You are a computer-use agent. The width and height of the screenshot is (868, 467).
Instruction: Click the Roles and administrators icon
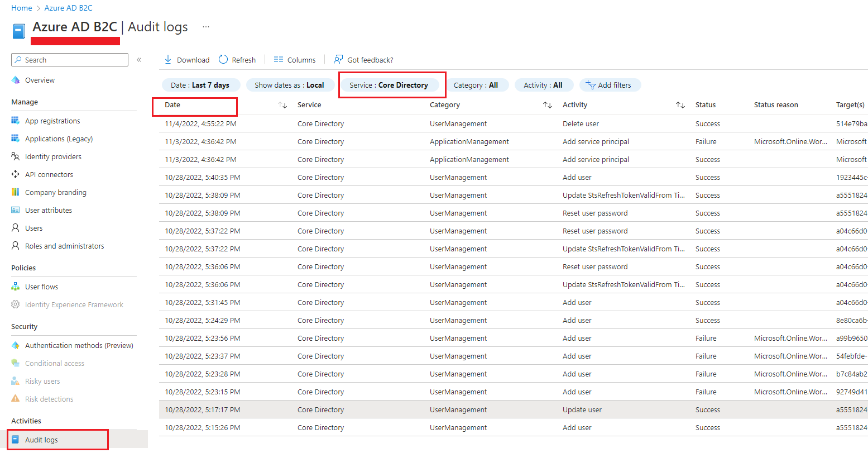click(16, 246)
